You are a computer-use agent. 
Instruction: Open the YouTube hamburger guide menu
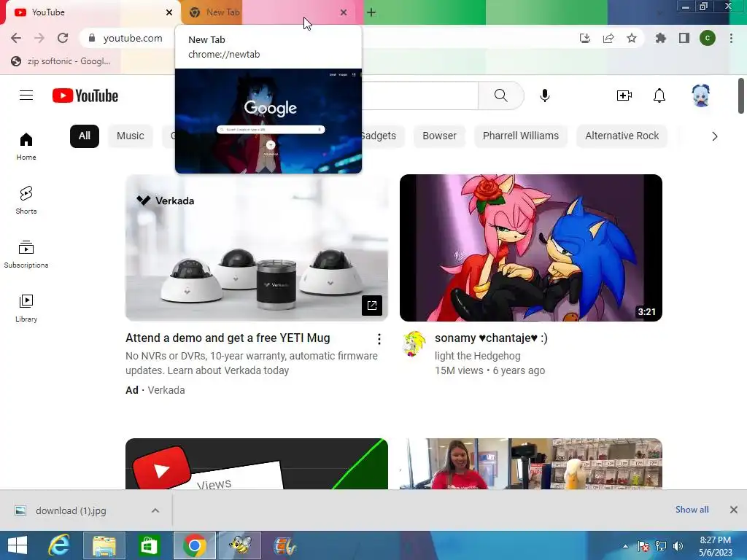click(x=26, y=96)
